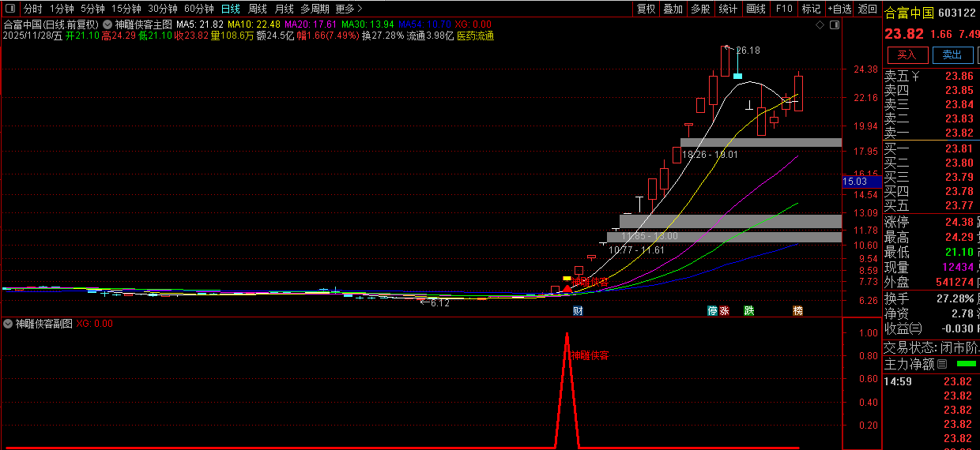Click the 主力净额 list icon
The height and width of the screenshot is (450, 980).
[942, 365]
